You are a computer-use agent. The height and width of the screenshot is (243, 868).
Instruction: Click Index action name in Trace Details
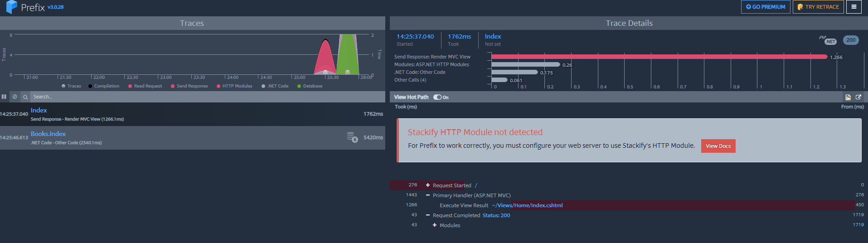point(493,36)
